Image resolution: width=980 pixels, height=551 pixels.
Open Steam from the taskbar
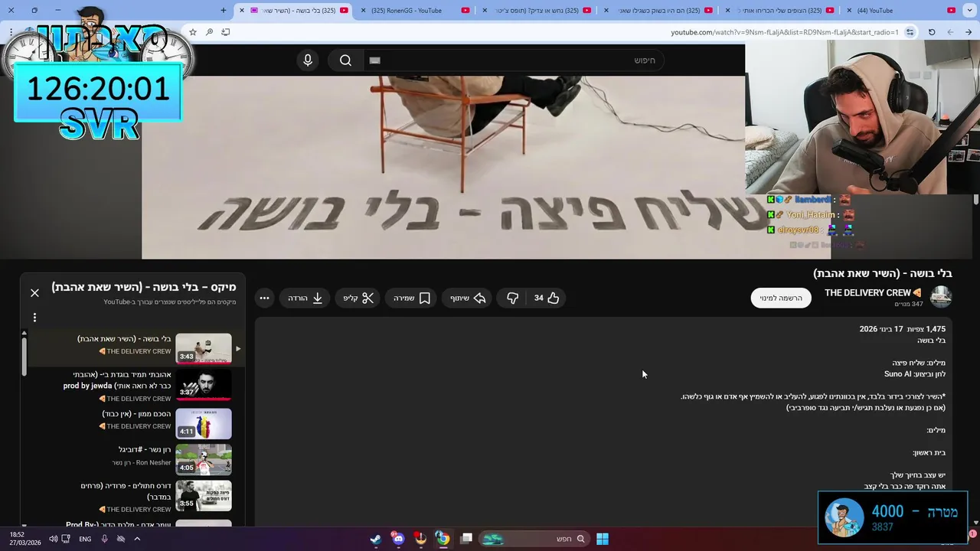[x=375, y=539]
